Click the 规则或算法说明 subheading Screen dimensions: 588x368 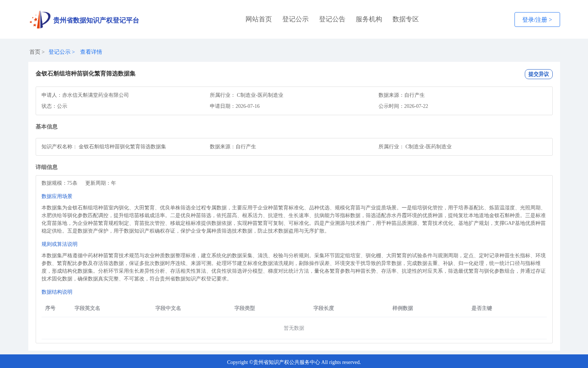point(60,244)
